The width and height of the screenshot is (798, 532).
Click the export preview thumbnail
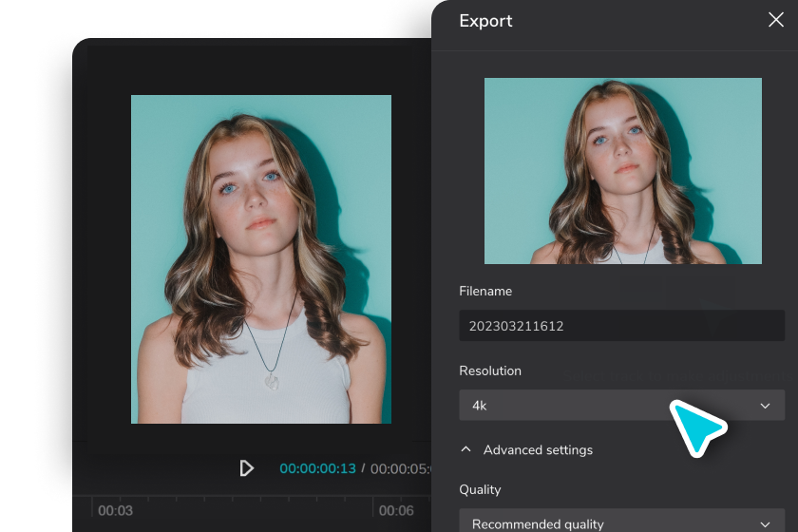coord(622,171)
